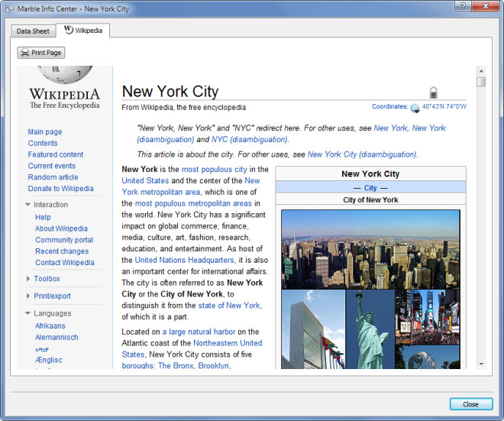View Recent changes link
The image size is (504, 421).
click(x=62, y=251)
